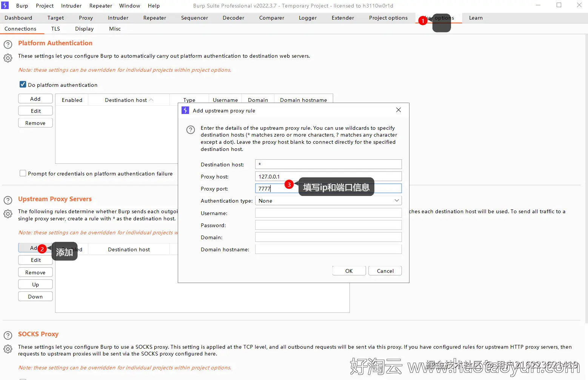588x380 pixels.
Task: Open Authentication type dropdown
Action: (x=328, y=201)
